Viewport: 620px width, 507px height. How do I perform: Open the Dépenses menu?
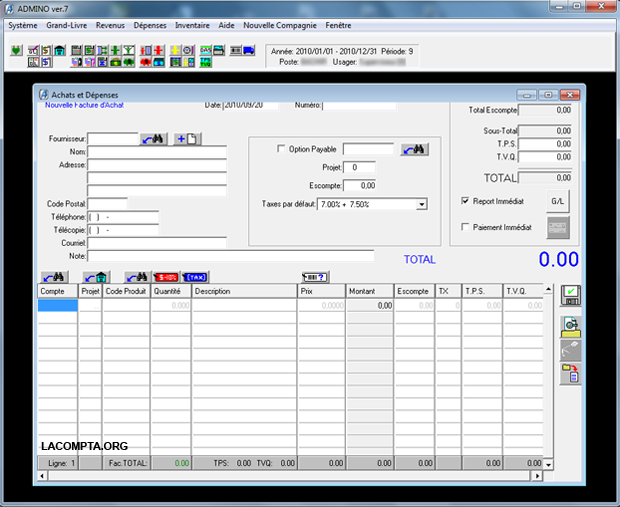click(150, 25)
